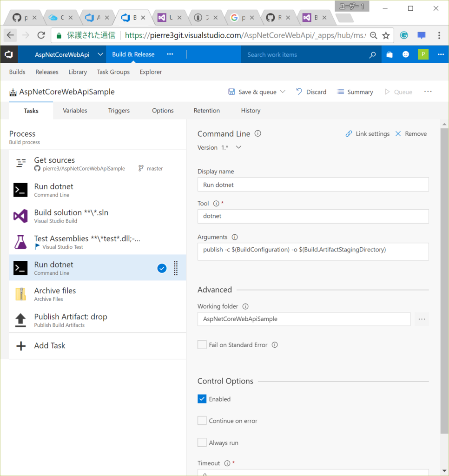Click the Tool input field containing dotnet
This screenshot has width=449, height=476.
coord(313,216)
